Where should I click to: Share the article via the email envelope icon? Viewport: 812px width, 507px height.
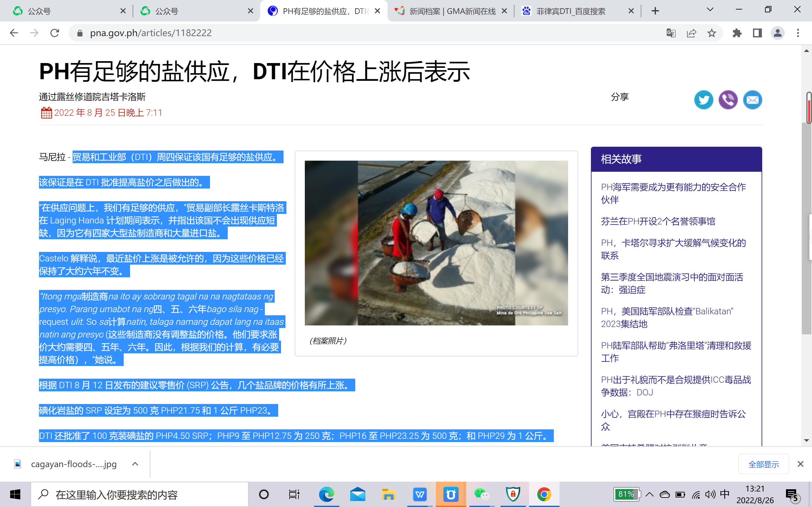point(752,99)
